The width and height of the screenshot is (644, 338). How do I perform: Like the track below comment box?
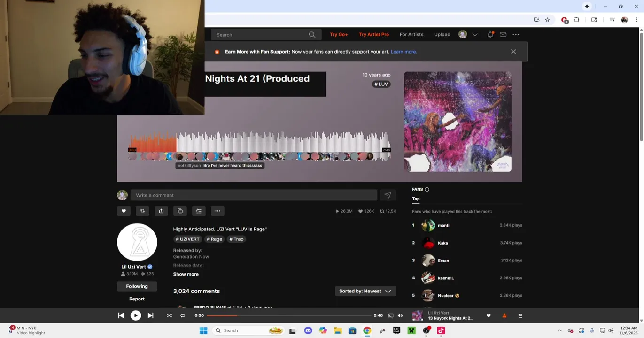pos(124,211)
